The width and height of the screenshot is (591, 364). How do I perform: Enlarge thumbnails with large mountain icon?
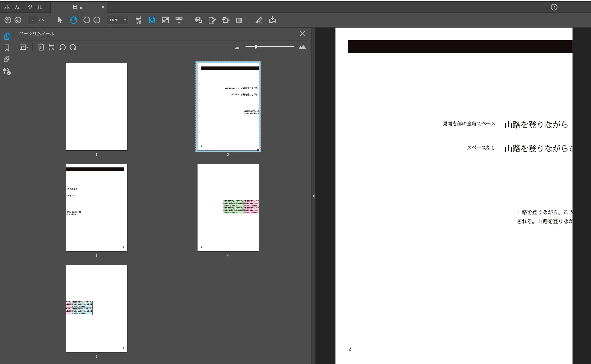302,47
